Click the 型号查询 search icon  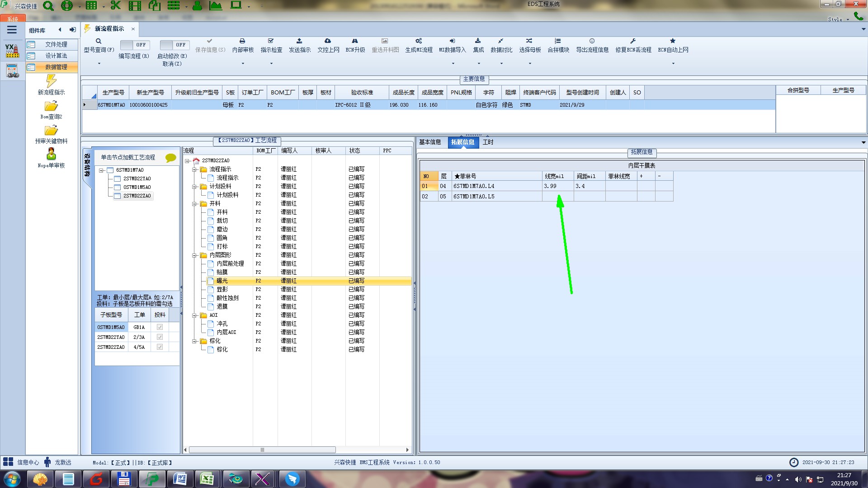click(x=98, y=41)
